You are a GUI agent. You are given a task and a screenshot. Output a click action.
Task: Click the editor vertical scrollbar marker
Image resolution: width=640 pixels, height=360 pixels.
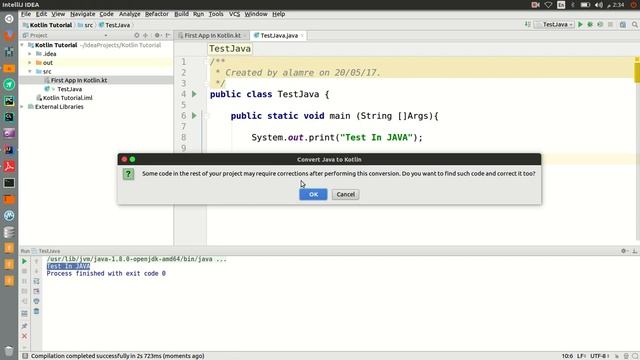pyautogui.click(x=637, y=73)
